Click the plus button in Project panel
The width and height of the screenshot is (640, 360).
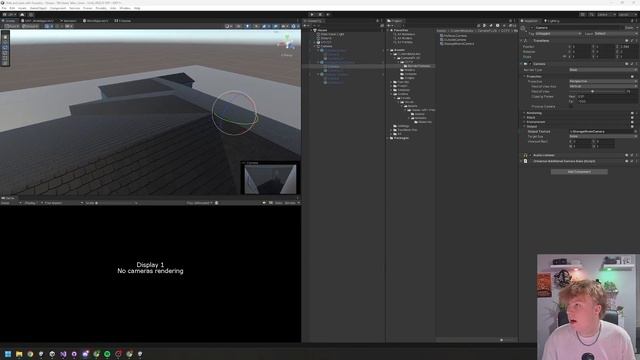(x=390, y=26)
